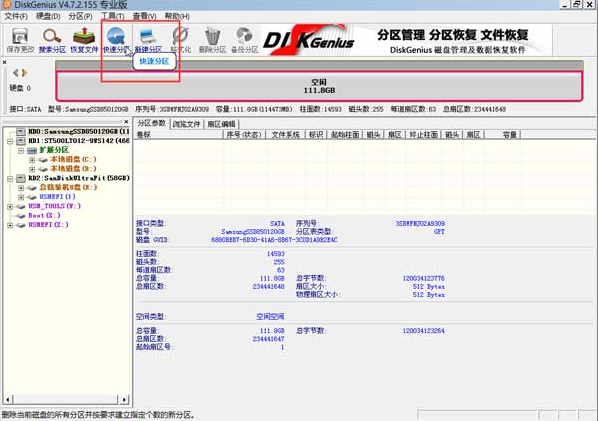Open the 硬盘(D) menu

coord(48,16)
